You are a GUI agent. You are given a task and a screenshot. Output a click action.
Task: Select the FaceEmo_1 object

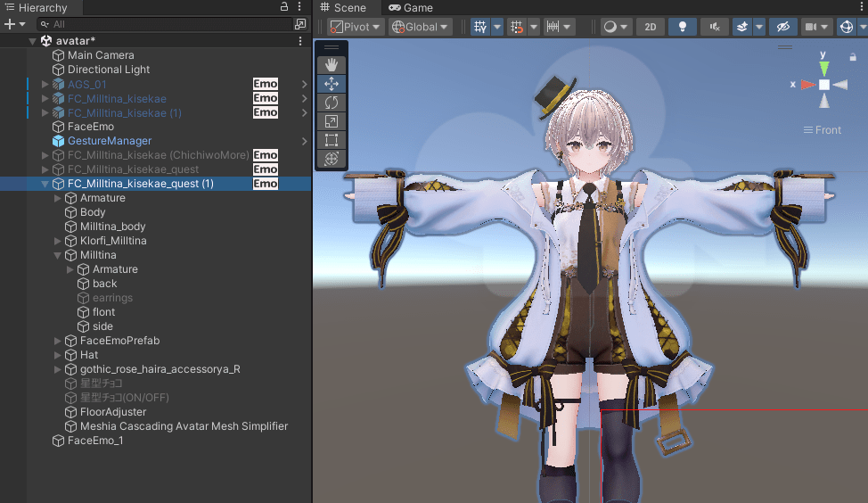(x=95, y=441)
